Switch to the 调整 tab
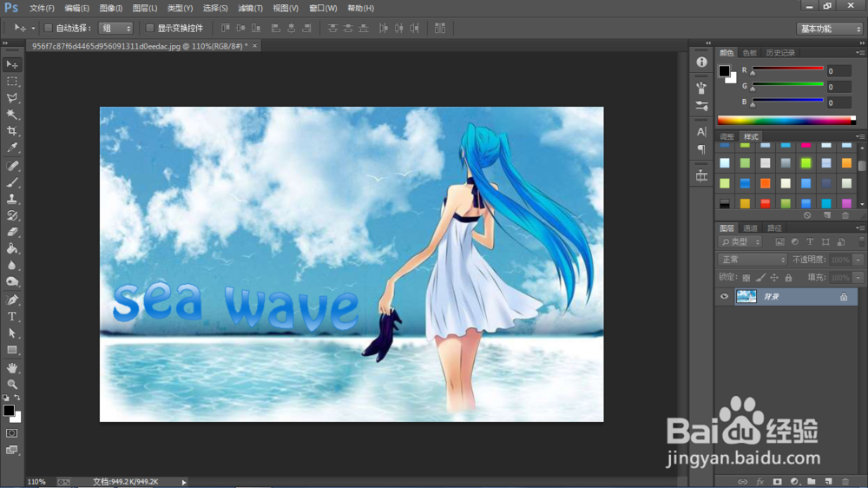868x488 pixels. point(727,137)
